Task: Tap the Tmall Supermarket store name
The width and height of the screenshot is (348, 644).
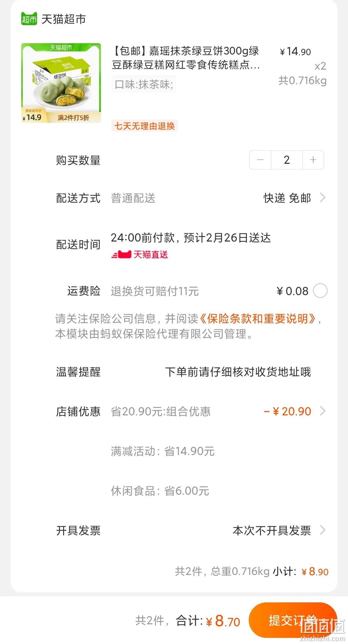Action: 64,19
